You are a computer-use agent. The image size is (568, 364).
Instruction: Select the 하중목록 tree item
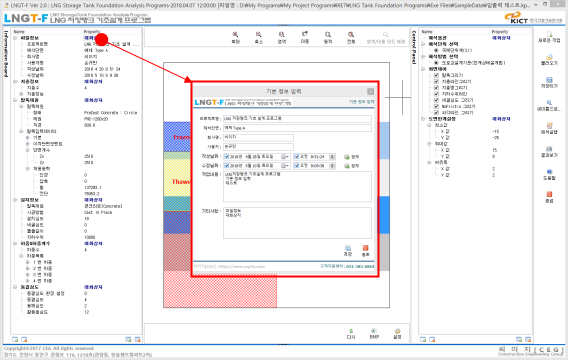(35, 256)
